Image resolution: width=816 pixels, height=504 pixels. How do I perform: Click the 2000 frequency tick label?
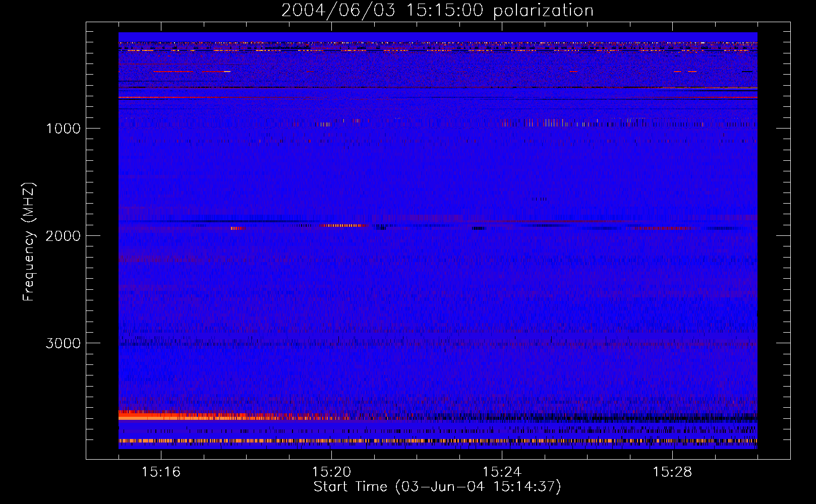click(x=63, y=236)
